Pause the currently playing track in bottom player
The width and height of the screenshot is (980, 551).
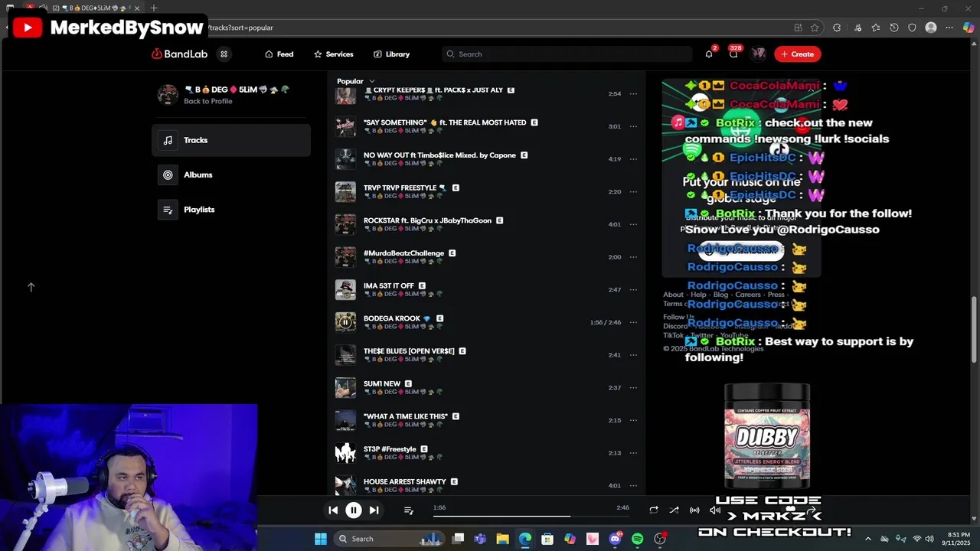click(354, 510)
